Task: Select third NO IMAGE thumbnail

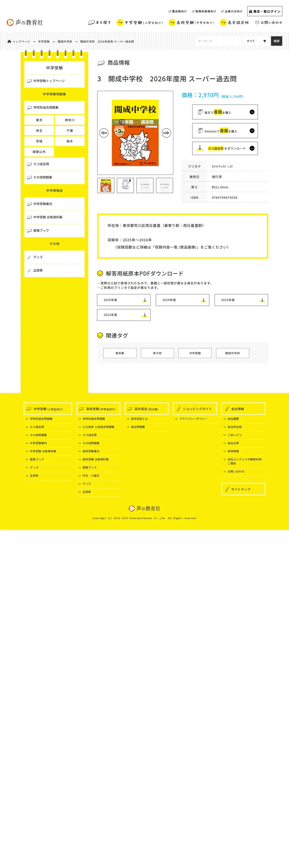Action: [145, 185]
